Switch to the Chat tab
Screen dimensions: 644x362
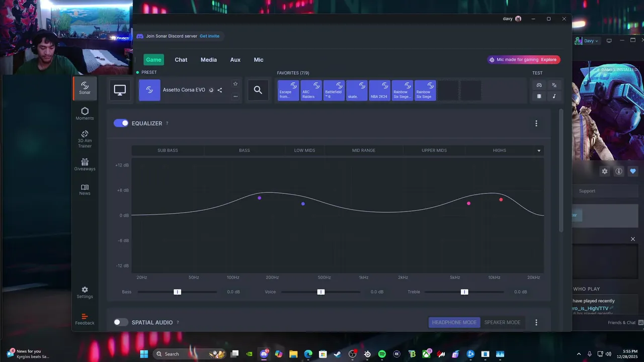coord(181,59)
